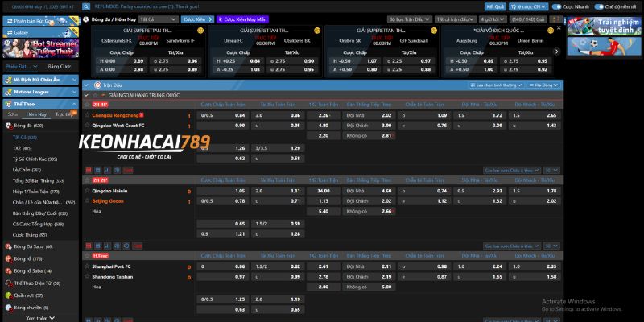Favorite the Qingdao Hainiu team star
The image size is (644, 322).
[87, 191]
